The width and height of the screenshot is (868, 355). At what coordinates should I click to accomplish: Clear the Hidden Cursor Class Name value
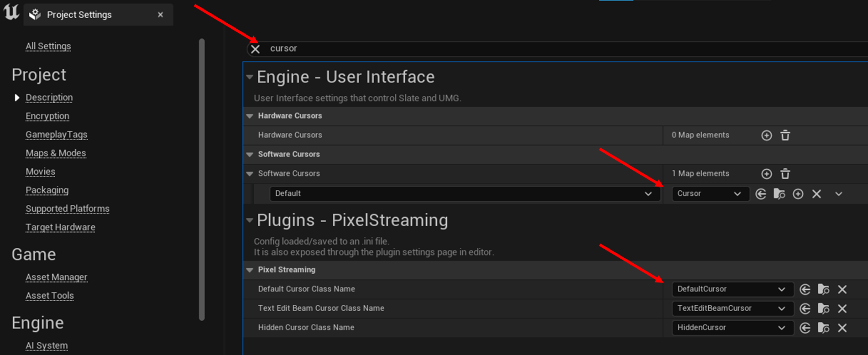pos(842,328)
